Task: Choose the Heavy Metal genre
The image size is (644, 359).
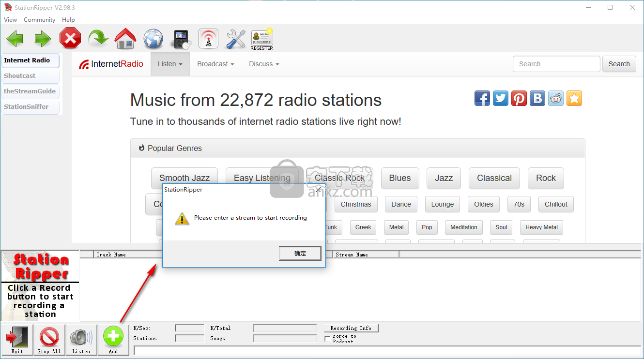Action: coord(541,227)
